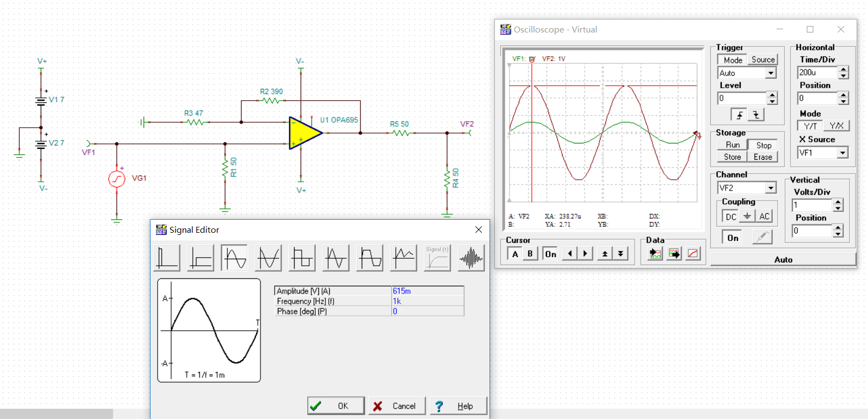Click the Phase value field
This screenshot has width=868, height=419.
[428, 311]
